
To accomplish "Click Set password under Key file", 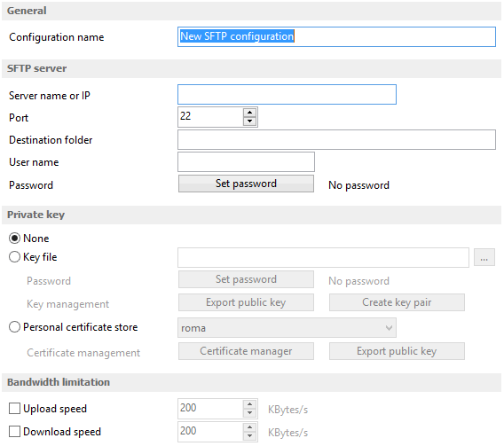I will (x=246, y=279).
